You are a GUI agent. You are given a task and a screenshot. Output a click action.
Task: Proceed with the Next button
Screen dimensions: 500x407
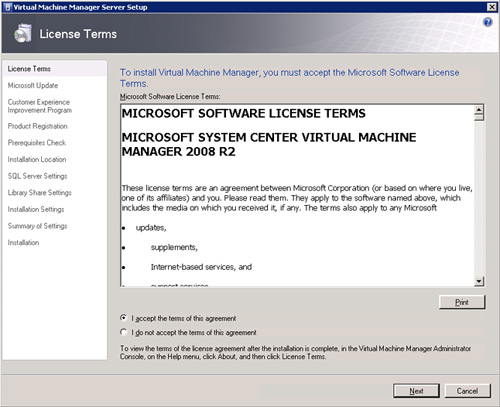click(416, 391)
